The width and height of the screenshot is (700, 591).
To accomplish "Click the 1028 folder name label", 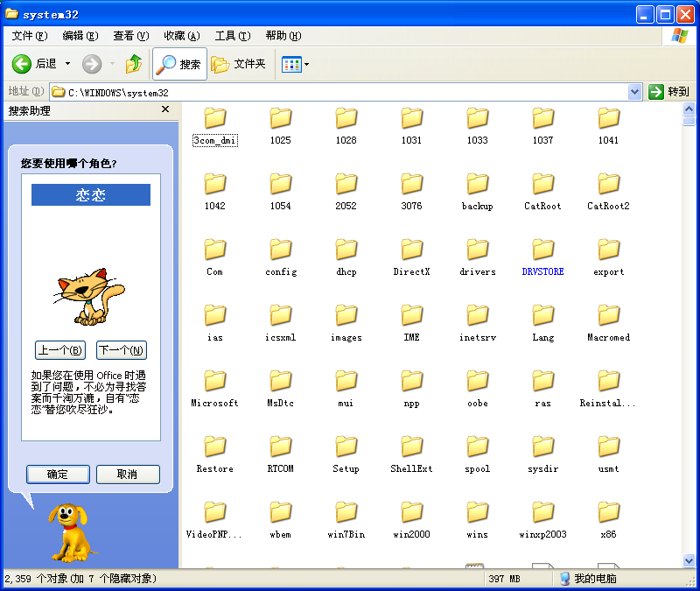I will click(346, 140).
